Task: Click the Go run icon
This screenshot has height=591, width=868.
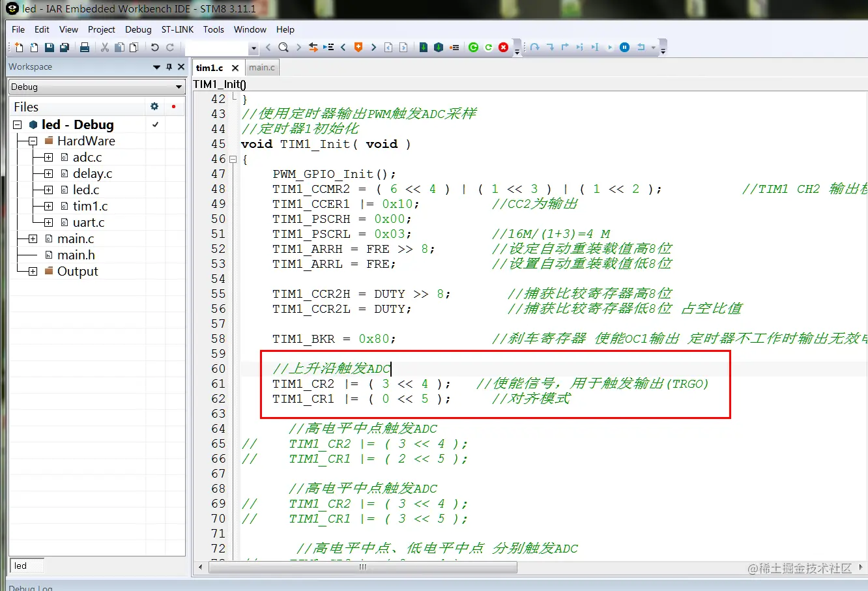Action: point(610,47)
